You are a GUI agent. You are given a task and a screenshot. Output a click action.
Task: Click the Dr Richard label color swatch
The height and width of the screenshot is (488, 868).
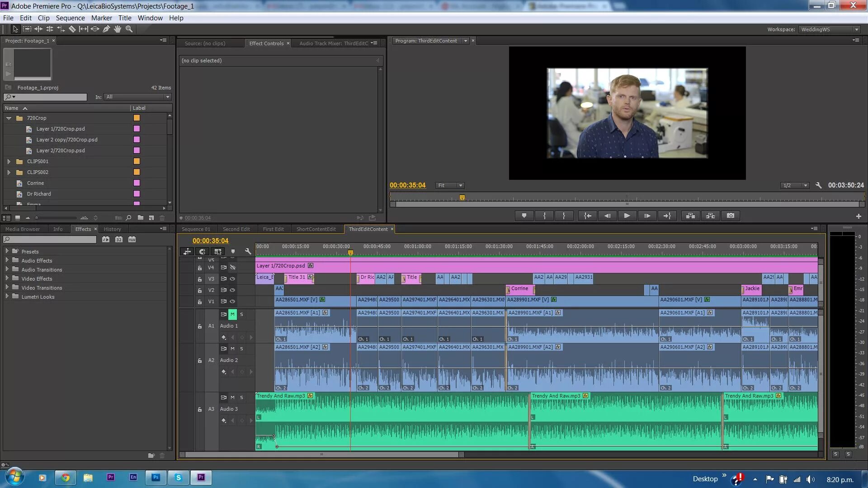137,194
